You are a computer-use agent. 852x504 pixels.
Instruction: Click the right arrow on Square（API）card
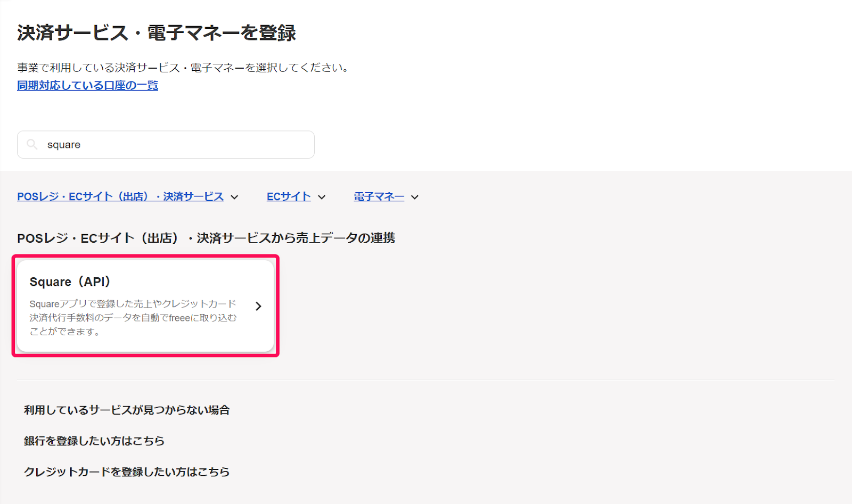pos(258,306)
